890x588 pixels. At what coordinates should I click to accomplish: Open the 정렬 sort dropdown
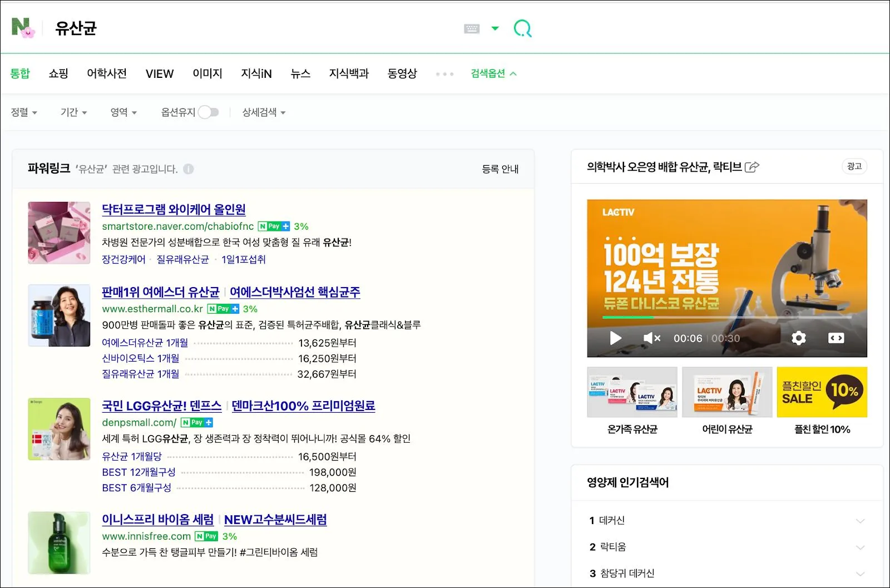click(x=24, y=112)
